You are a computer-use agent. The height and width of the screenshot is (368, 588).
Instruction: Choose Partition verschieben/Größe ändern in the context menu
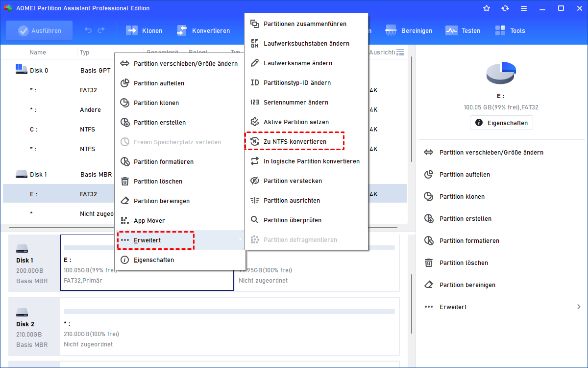180,63
